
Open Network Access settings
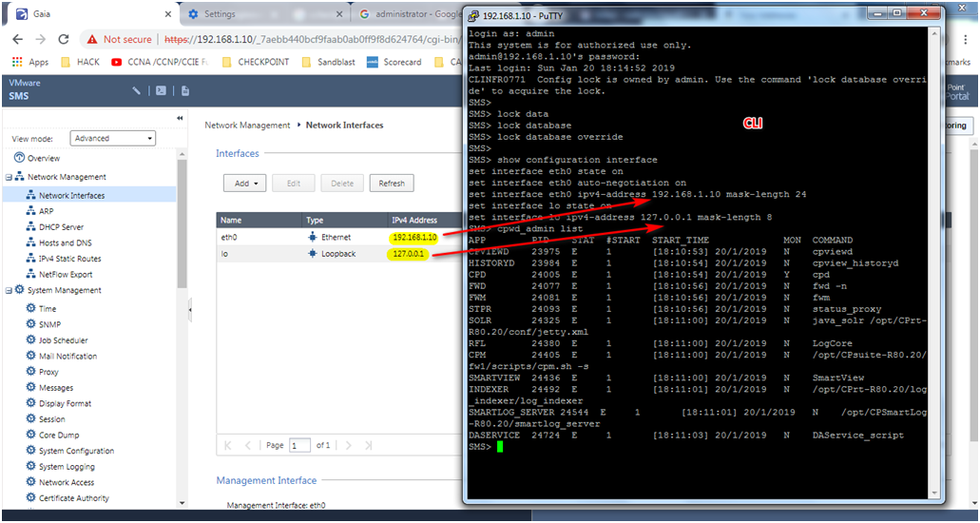tap(67, 482)
